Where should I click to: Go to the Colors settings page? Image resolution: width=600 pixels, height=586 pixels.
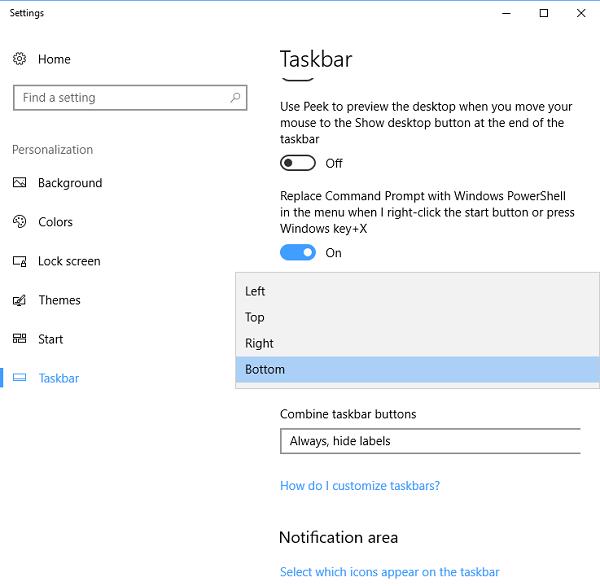pyautogui.click(x=55, y=222)
